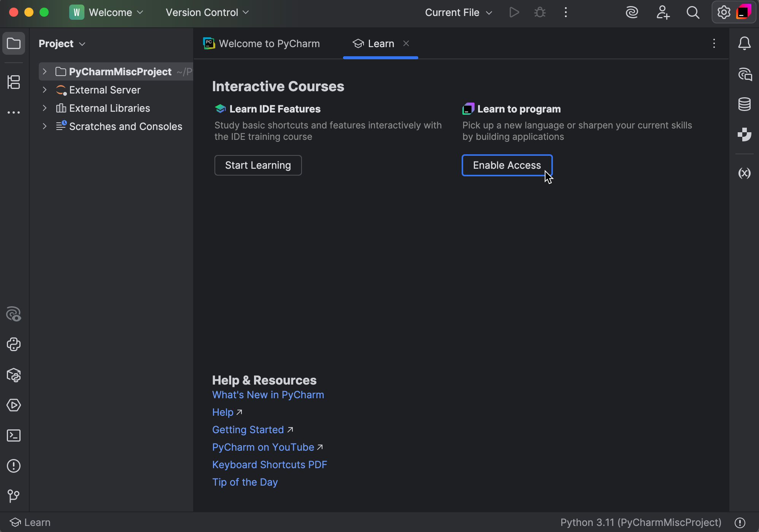Open the Version Control tool window
This screenshot has height=532, width=759.
pyautogui.click(x=14, y=496)
